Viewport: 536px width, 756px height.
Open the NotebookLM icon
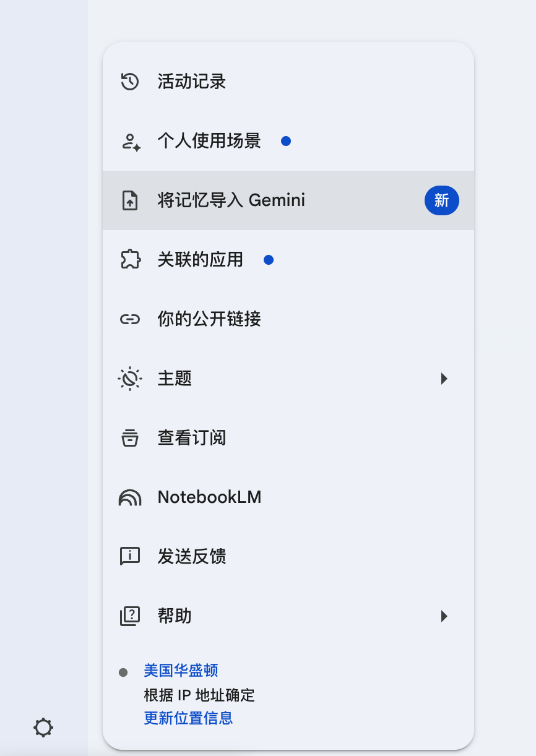point(129,497)
